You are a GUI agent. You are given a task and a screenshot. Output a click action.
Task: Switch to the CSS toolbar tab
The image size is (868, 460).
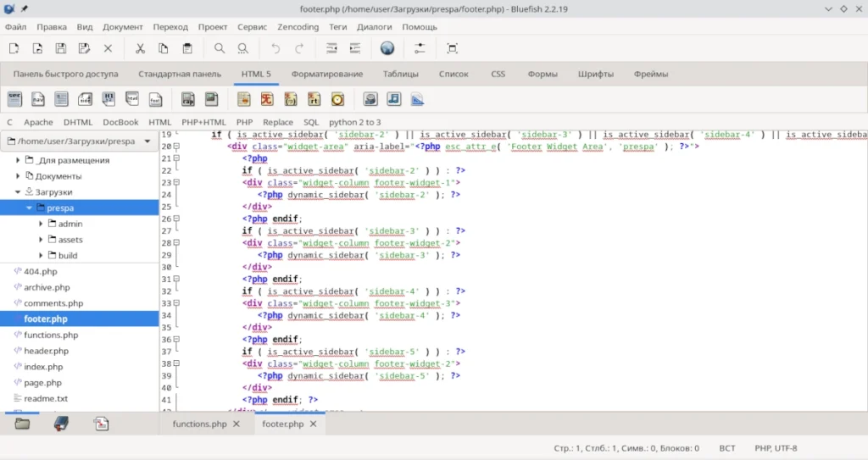[498, 74]
